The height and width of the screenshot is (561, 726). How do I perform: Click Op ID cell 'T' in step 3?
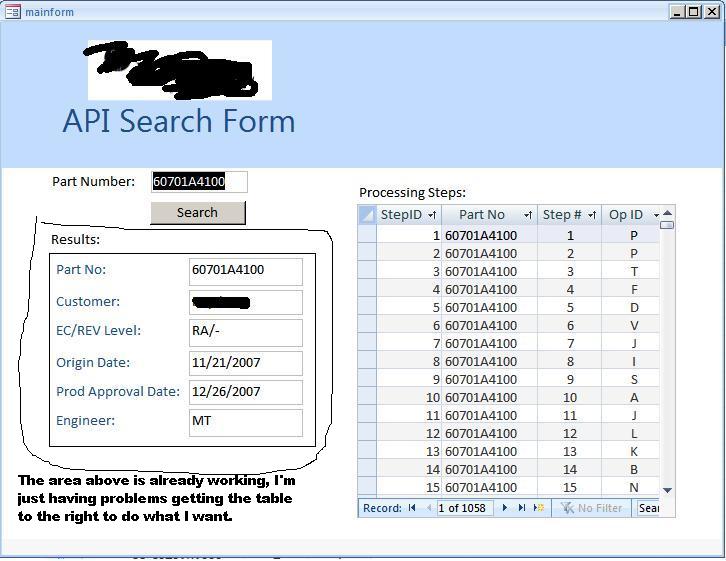[630, 271]
